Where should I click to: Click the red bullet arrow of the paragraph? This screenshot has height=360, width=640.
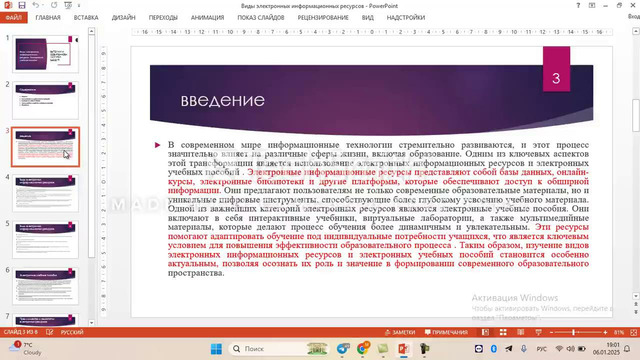point(158,145)
